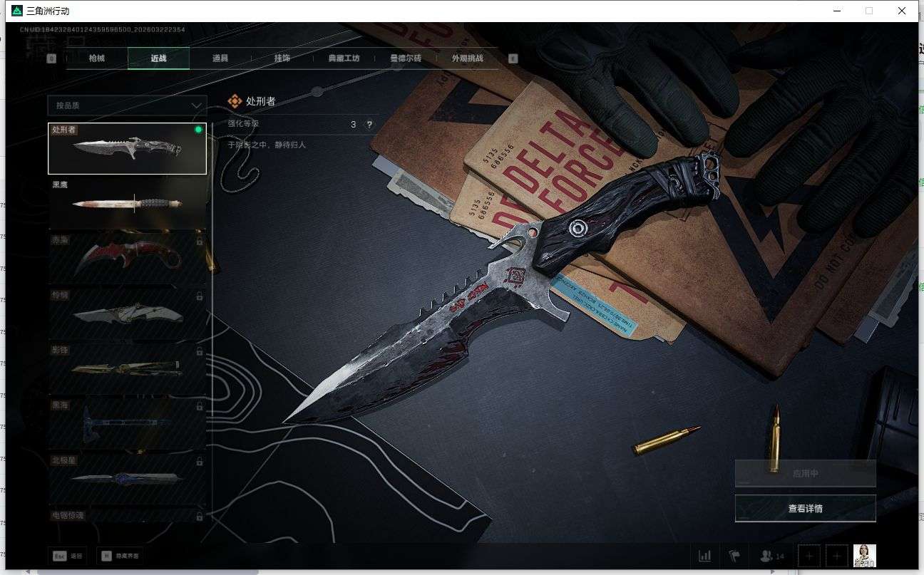Screen dimensions: 924x575
Task: Click the green equipped indicator on 处刑者
Action: pyautogui.click(x=198, y=130)
